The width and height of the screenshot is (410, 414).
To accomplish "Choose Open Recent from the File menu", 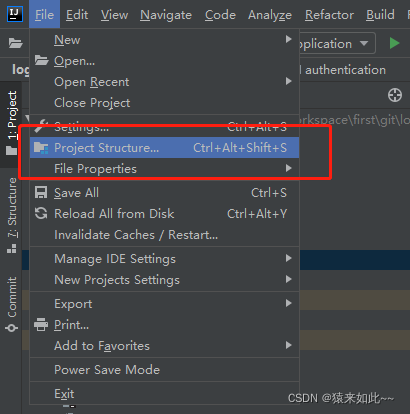I will tap(165, 82).
